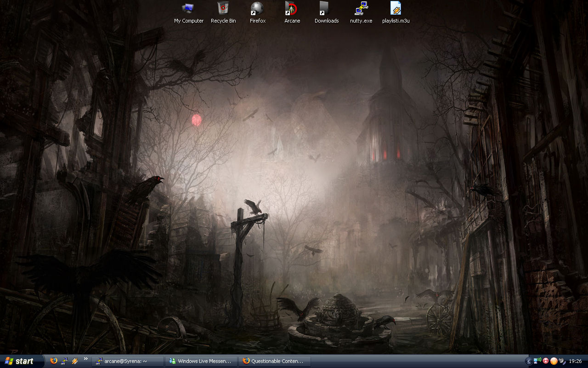Click the taskbar clock showing 19:26
The image size is (588, 368).
(x=575, y=361)
